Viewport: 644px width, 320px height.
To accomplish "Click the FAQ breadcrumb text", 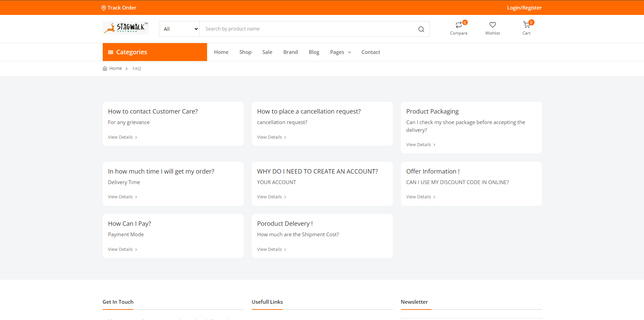I will [137, 69].
